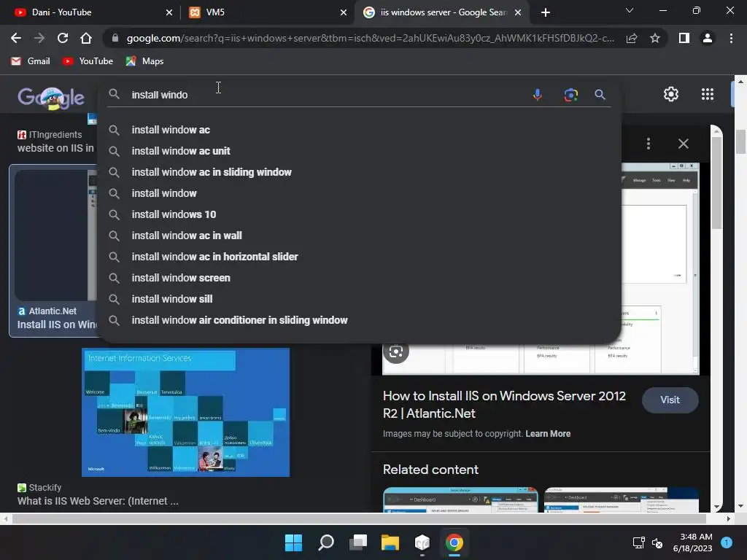
Task: Click the browser forward arrow
Action: (39, 38)
